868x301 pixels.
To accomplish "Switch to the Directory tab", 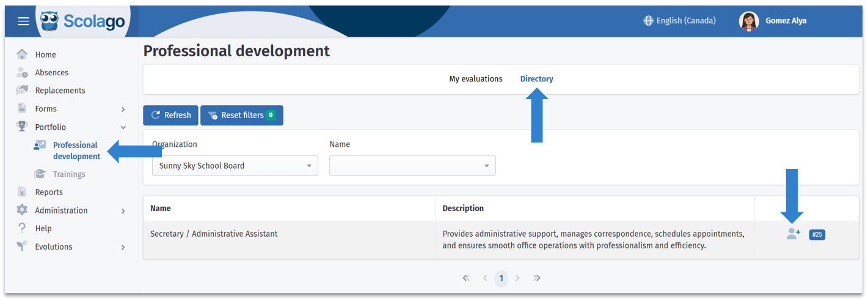I will click(x=536, y=79).
